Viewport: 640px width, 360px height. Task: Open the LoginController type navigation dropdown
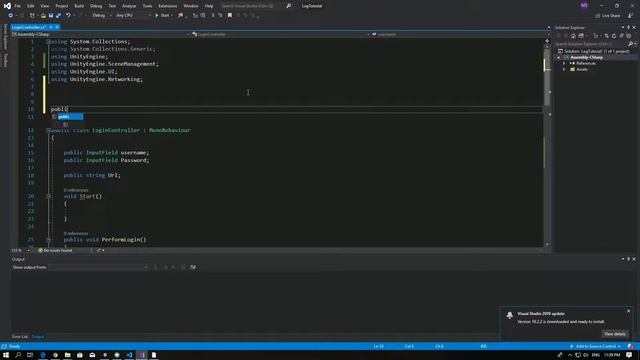point(281,34)
